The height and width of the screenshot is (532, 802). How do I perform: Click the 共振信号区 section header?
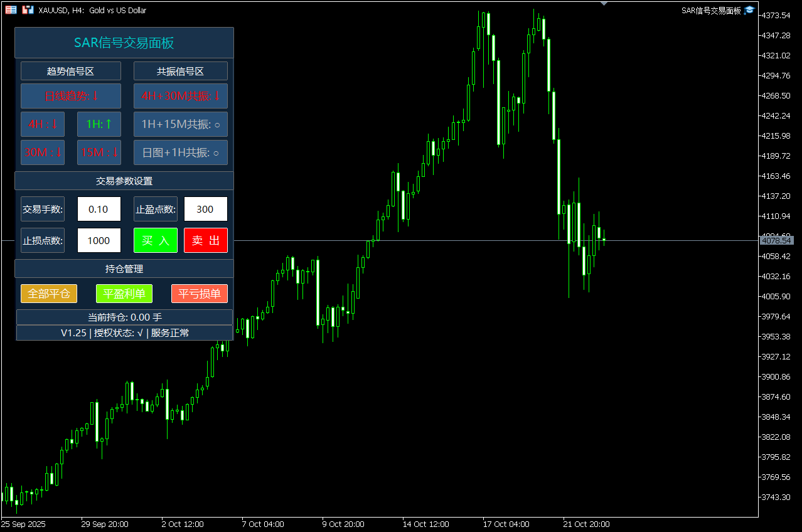(x=181, y=71)
